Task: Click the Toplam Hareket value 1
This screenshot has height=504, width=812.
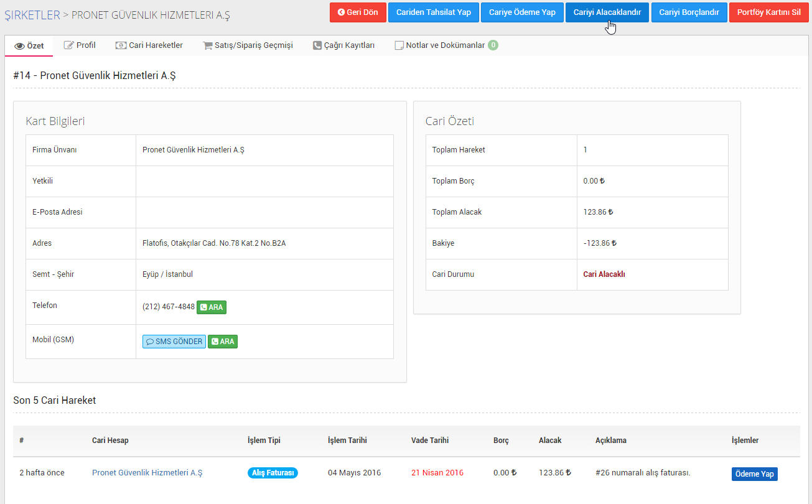Action: coord(586,150)
